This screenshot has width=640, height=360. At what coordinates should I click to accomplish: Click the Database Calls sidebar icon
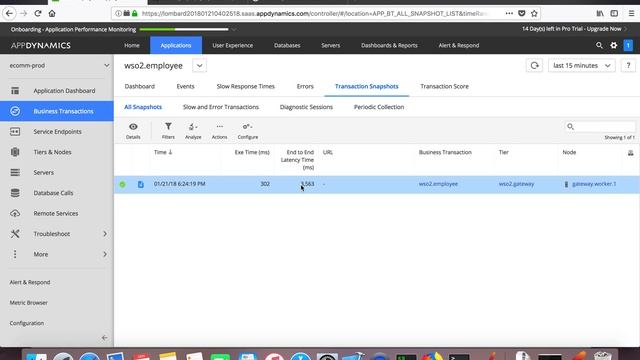point(15,193)
